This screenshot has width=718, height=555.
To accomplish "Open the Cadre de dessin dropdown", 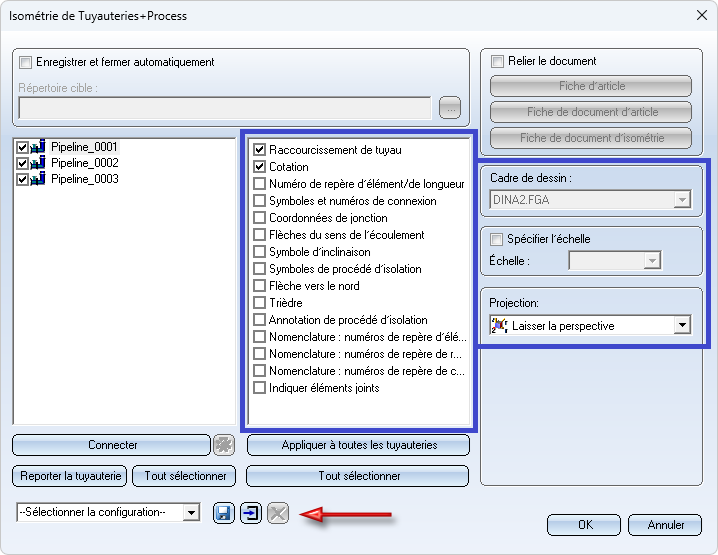I will (x=682, y=200).
